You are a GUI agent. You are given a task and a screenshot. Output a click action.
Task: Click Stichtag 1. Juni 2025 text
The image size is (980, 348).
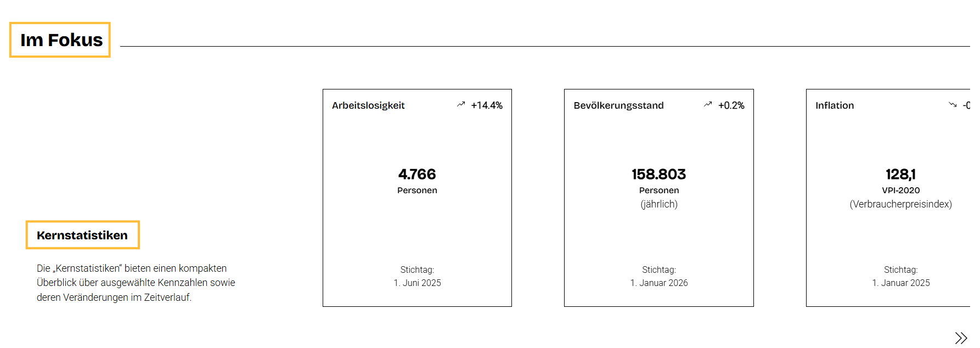point(417,276)
